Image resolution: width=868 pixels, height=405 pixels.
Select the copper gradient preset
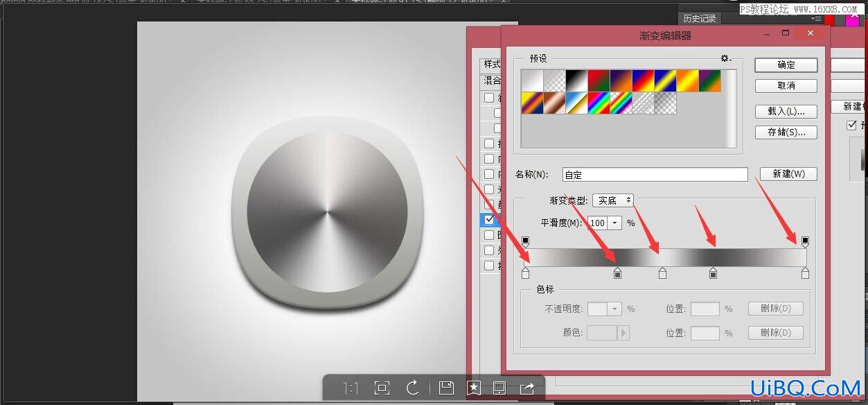[x=555, y=103]
